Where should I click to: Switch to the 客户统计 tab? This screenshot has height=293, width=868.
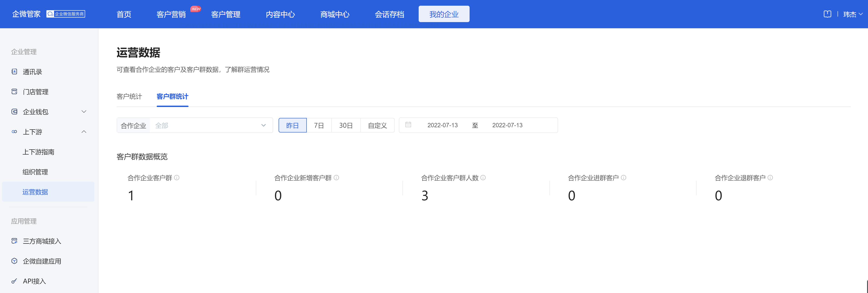click(129, 97)
